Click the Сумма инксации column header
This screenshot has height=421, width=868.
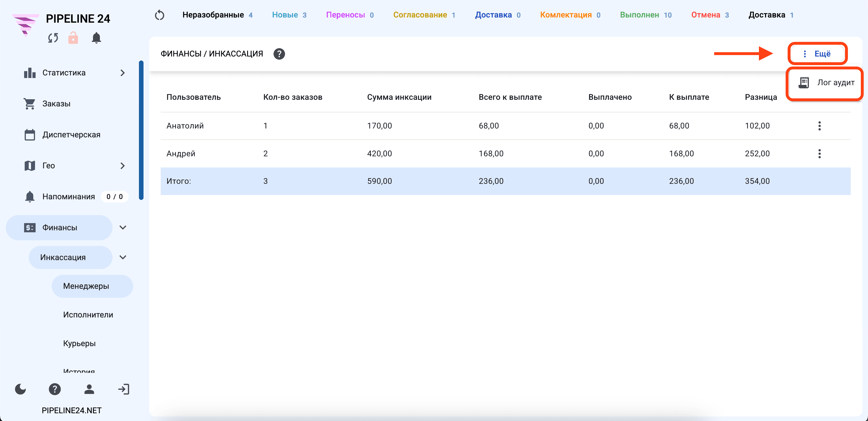point(399,97)
